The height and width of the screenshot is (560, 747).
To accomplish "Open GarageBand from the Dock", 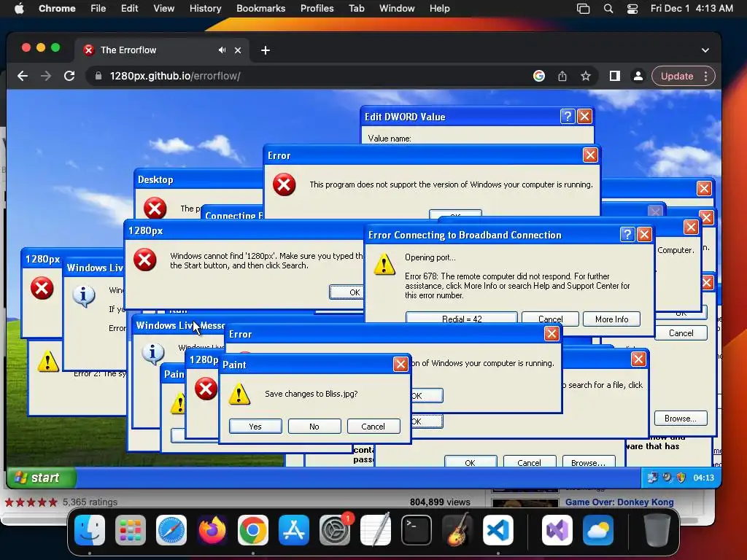I will point(457,530).
